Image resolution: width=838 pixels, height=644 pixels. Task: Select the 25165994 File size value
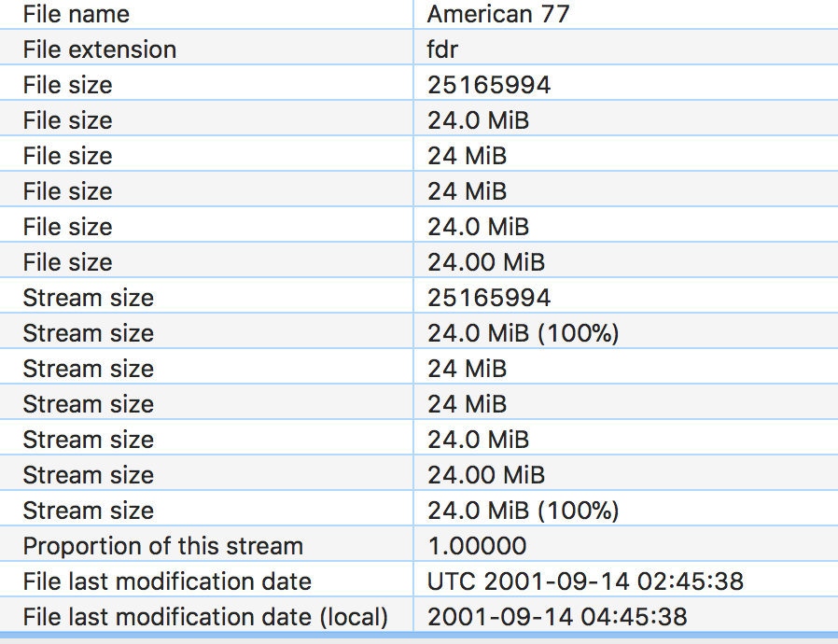488,85
